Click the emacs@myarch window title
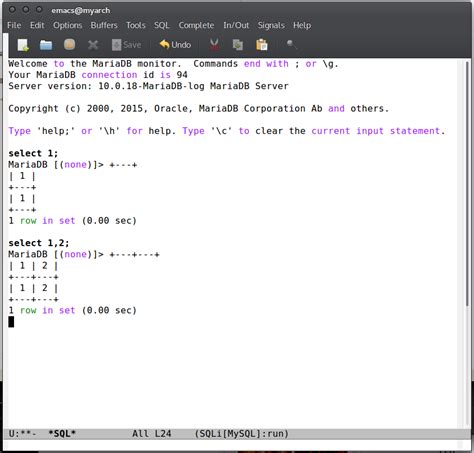 tap(81, 10)
